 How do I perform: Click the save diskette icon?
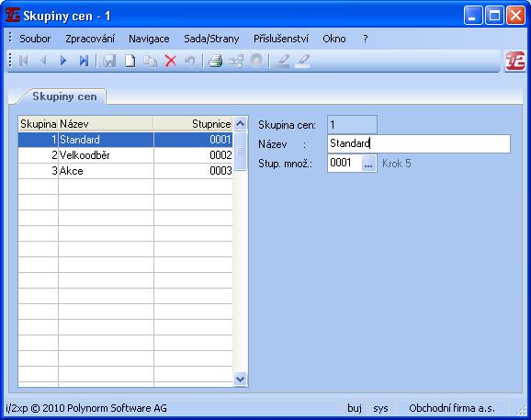tap(109, 61)
